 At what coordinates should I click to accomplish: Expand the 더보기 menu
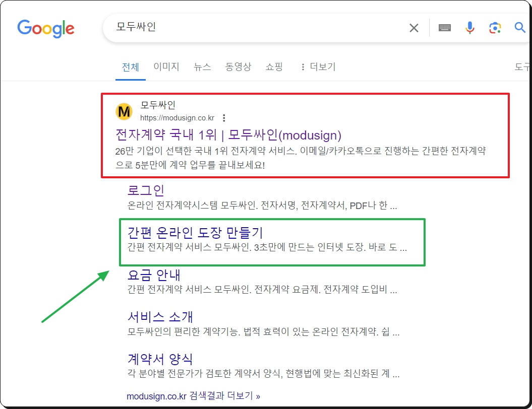coord(318,67)
